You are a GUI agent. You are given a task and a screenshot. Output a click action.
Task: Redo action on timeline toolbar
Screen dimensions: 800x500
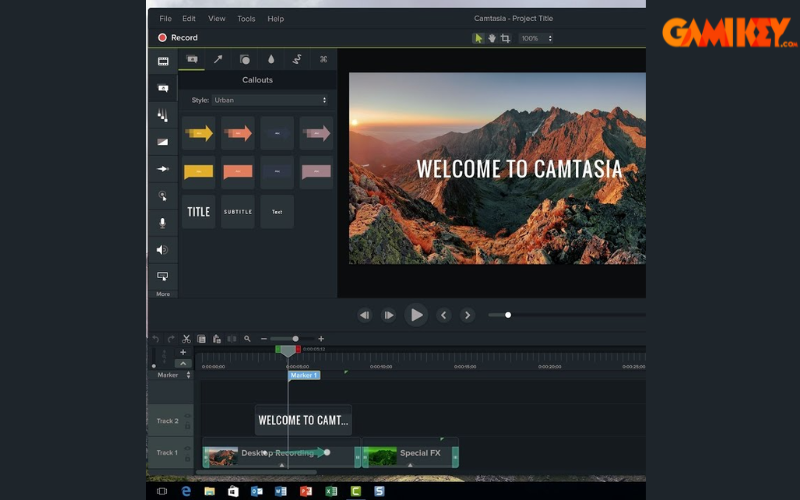click(171, 339)
